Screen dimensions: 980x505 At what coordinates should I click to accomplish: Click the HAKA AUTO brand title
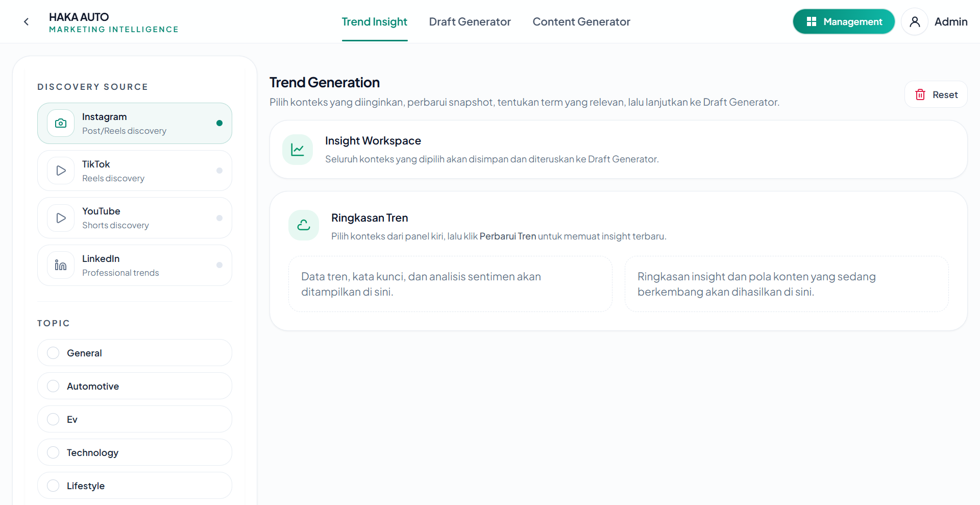pos(79,17)
